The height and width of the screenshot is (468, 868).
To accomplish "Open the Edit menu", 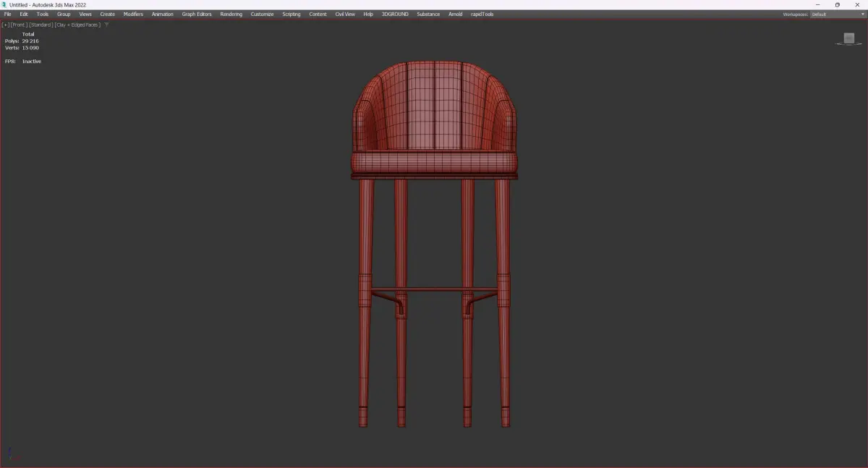I will [x=24, y=14].
